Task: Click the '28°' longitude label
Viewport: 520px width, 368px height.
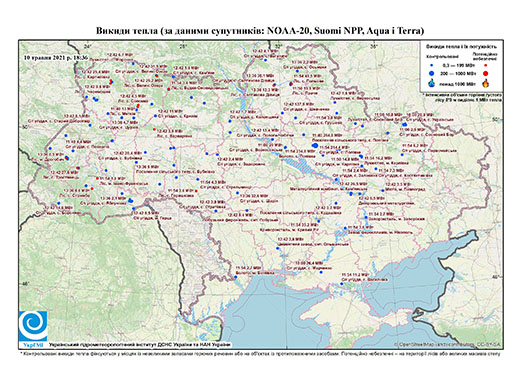Action: tap(183, 46)
